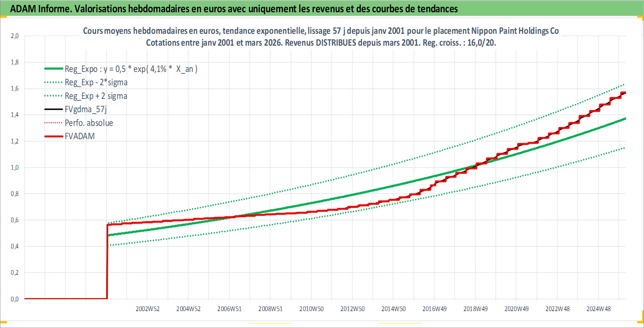This screenshot has height=328, width=644.
Task: Click x-axis label '2022W48'
Action: click(558, 309)
